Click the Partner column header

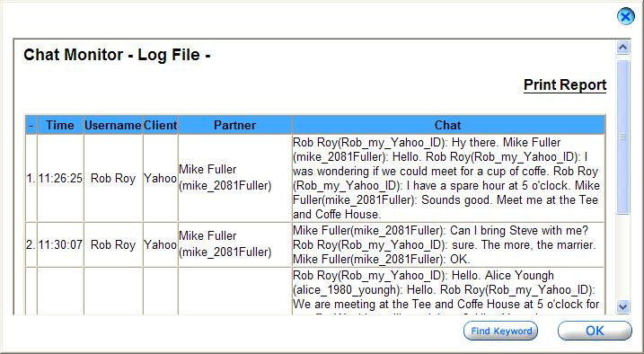[x=235, y=125]
